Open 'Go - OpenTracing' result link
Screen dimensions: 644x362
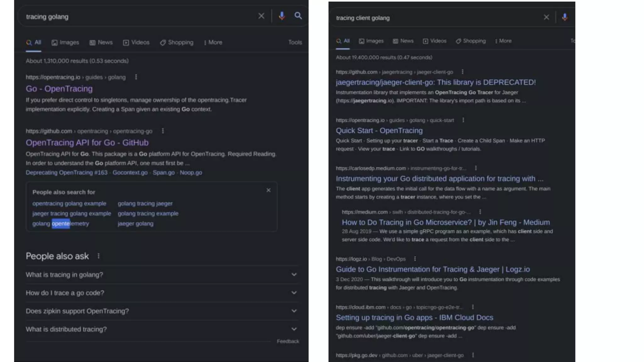click(x=59, y=89)
